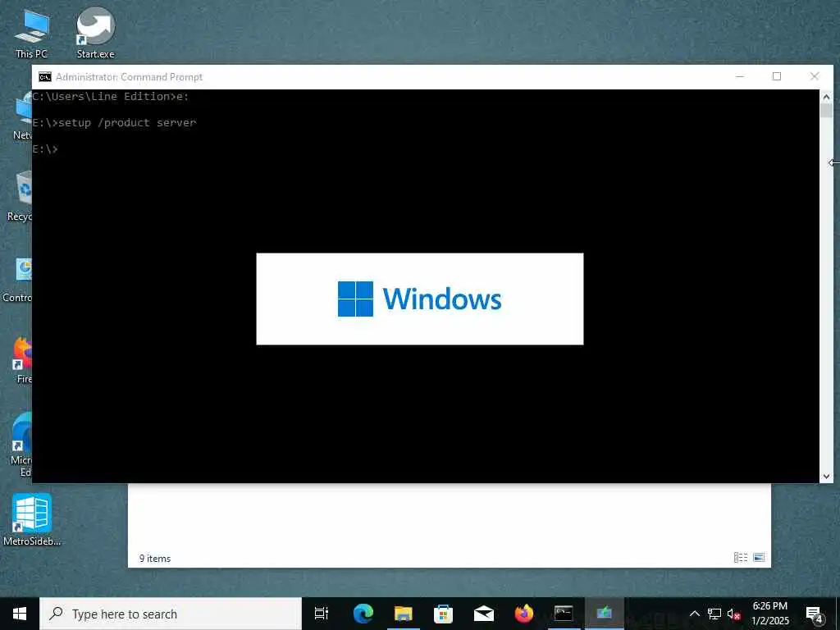The width and height of the screenshot is (840, 630).
Task: Open File Explorer from the taskbar
Action: point(404,614)
